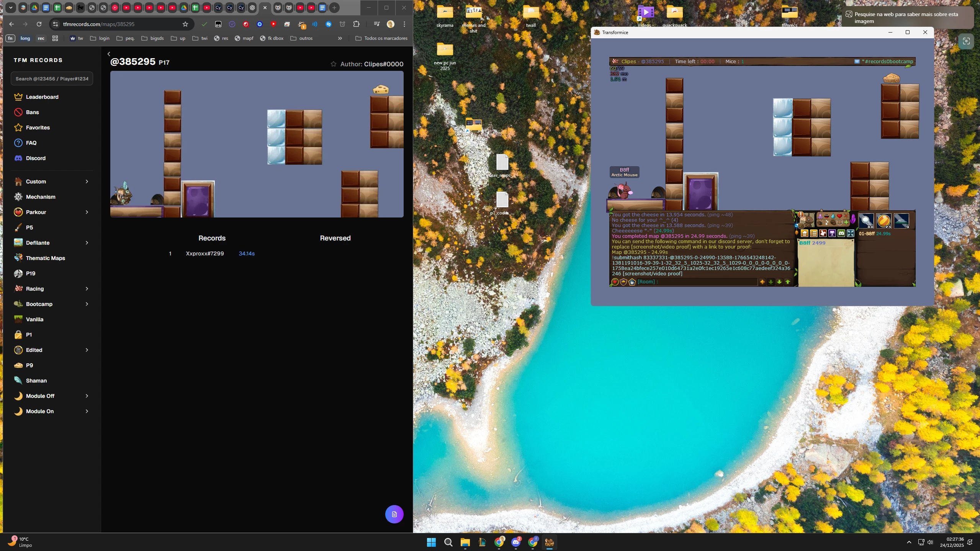The image size is (980, 551).
Task: Click the back arrow above map title
Action: tap(109, 54)
